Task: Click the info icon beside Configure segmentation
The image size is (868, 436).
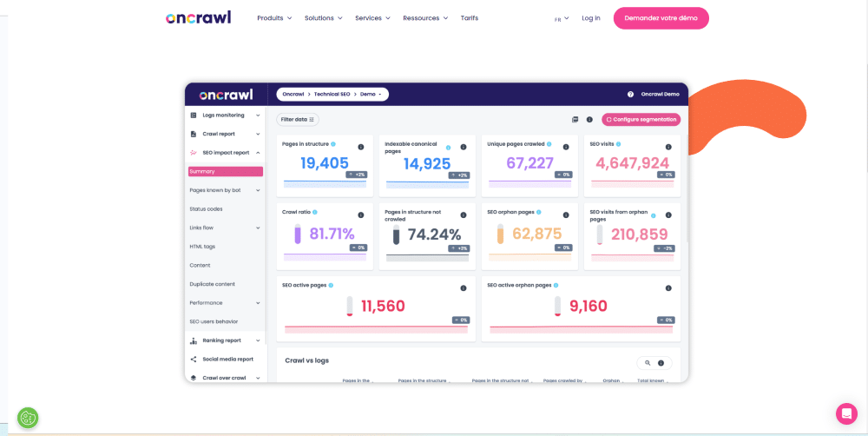Action: 589,119
